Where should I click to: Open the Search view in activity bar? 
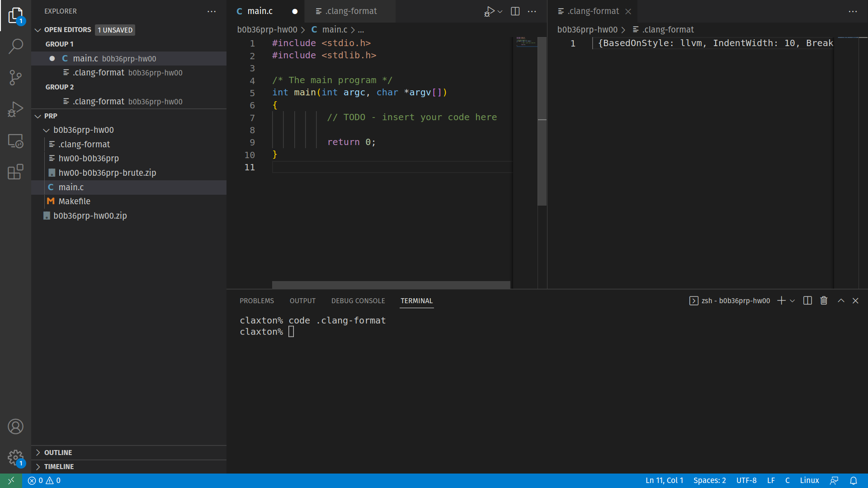[x=15, y=46]
